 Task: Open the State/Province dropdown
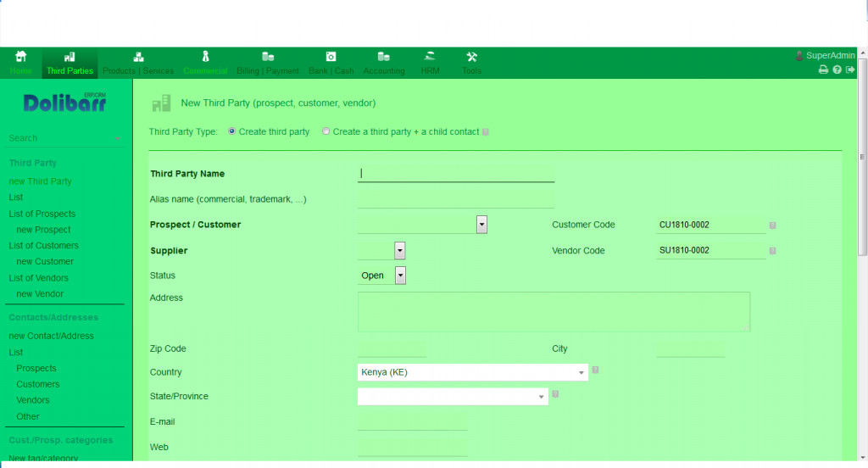tap(453, 397)
